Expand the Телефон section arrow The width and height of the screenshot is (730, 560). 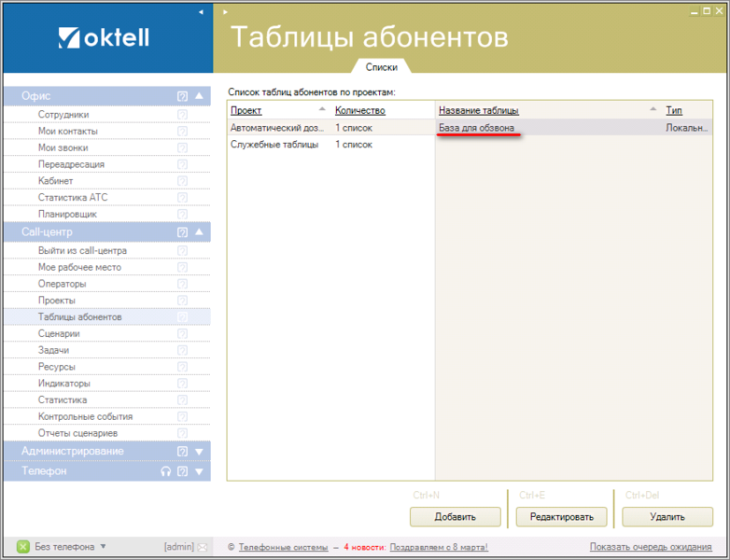[199, 471]
